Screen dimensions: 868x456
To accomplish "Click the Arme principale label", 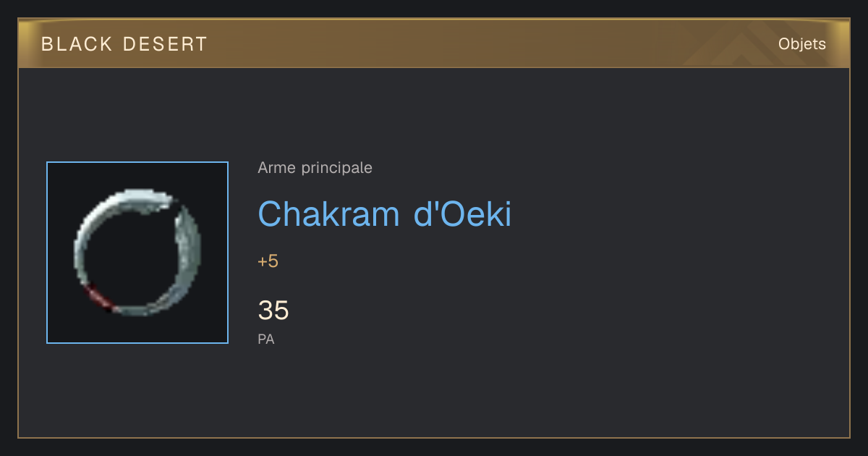I will coord(315,168).
